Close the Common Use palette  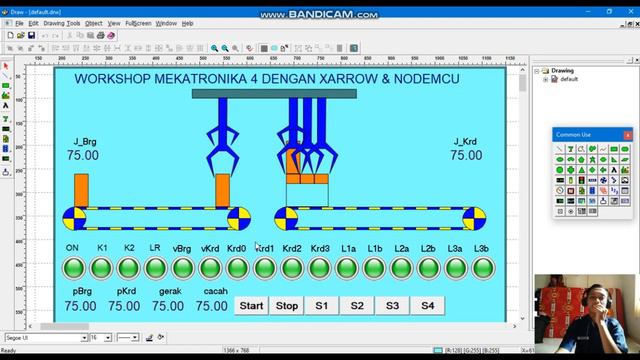pos(628,135)
